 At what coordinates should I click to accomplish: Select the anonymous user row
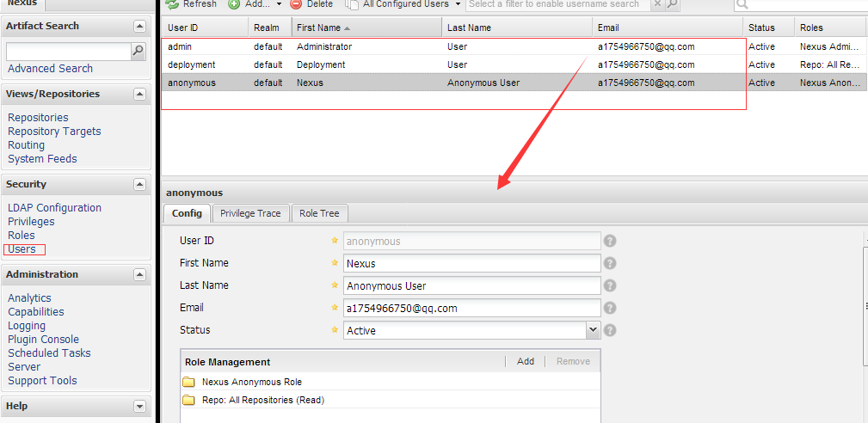(514, 83)
